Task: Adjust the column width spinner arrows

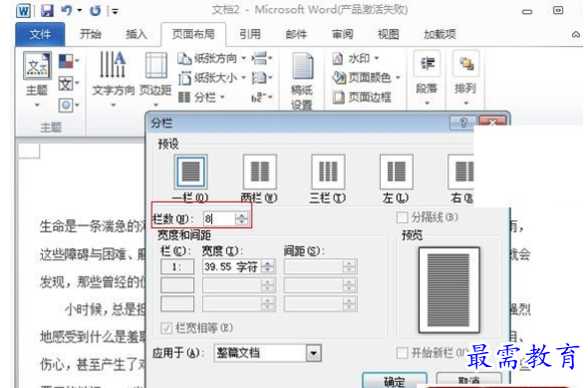Action: click(x=268, y=266)
